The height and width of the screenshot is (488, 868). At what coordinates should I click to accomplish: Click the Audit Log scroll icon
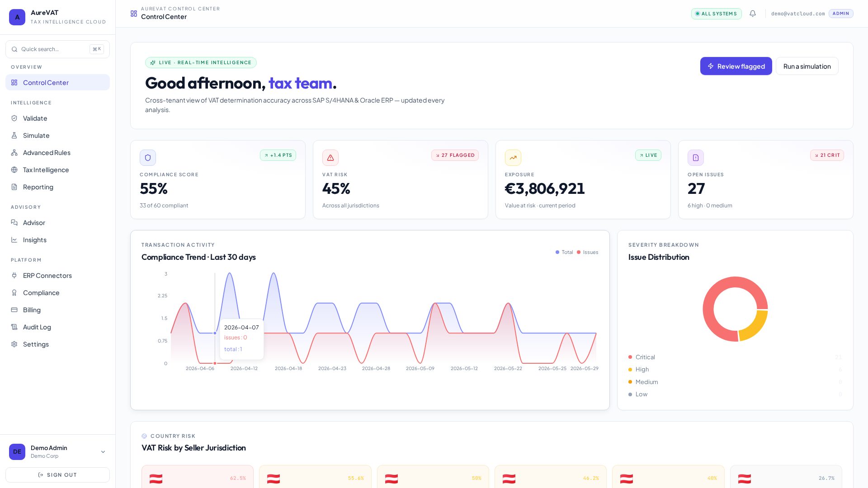pos(14,327)
